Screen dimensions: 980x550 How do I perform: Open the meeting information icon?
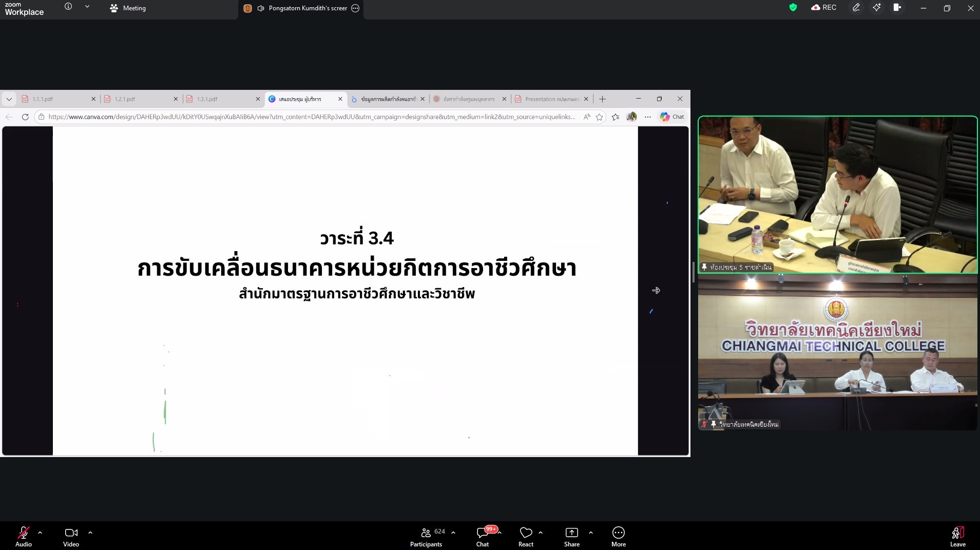click(x=68, y=7)
